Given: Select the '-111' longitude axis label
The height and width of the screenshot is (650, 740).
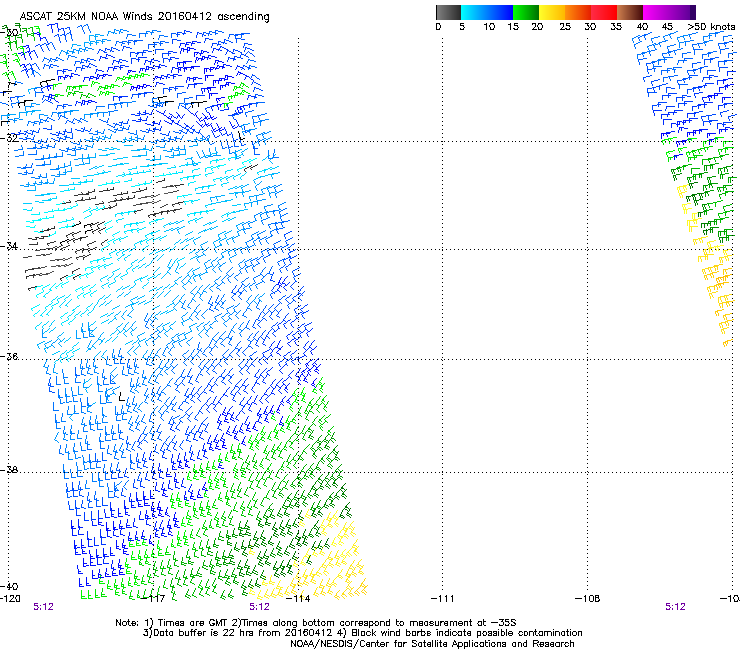Looking at the screenshot, I should [442, 599].
